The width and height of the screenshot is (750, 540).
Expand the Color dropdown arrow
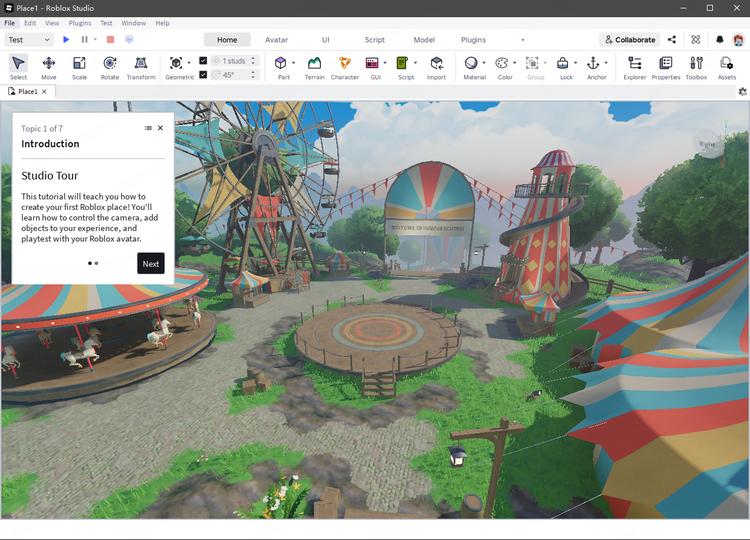[x=514, y=63]
